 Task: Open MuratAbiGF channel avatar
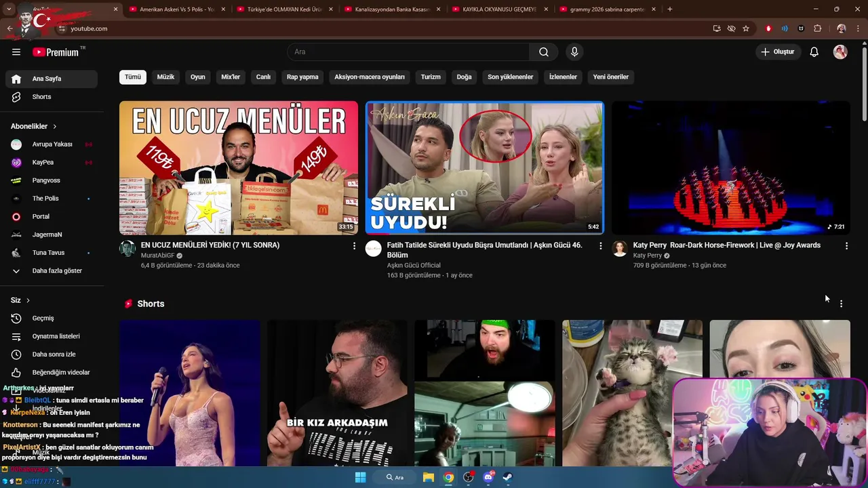127,248
